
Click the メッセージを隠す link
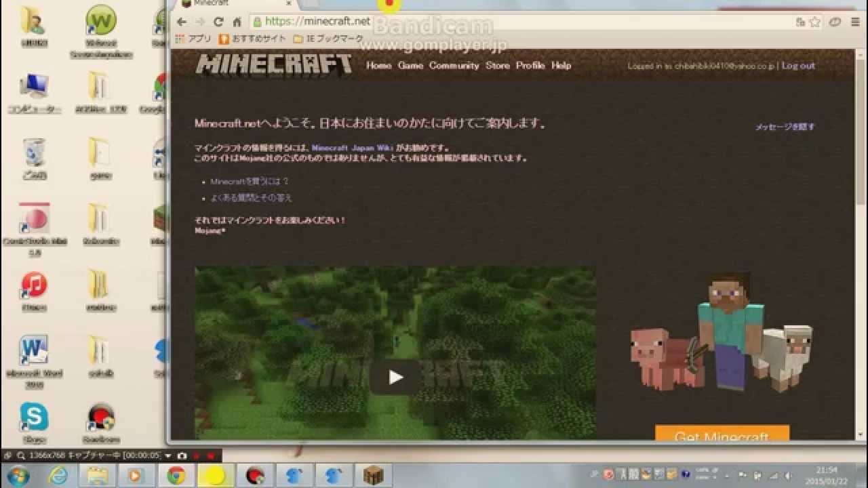(785, 127)
